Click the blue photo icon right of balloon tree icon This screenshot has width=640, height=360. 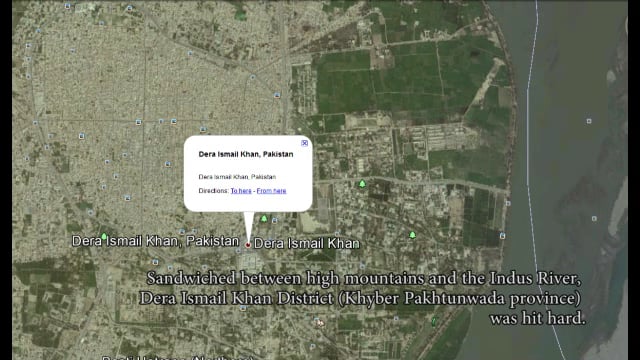click(275, 220)
